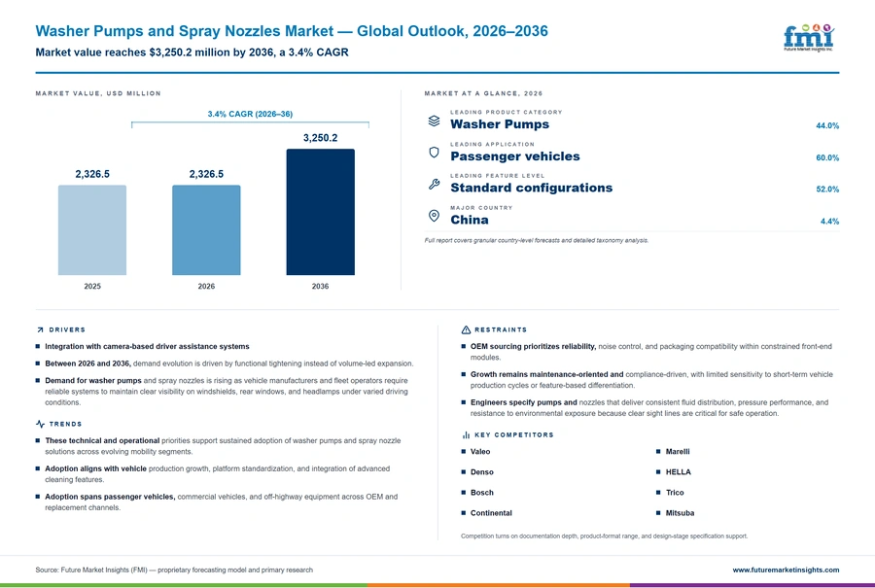Click the competitor name 'Denso'
The image size is (875, 588).
tap(481, 472)
